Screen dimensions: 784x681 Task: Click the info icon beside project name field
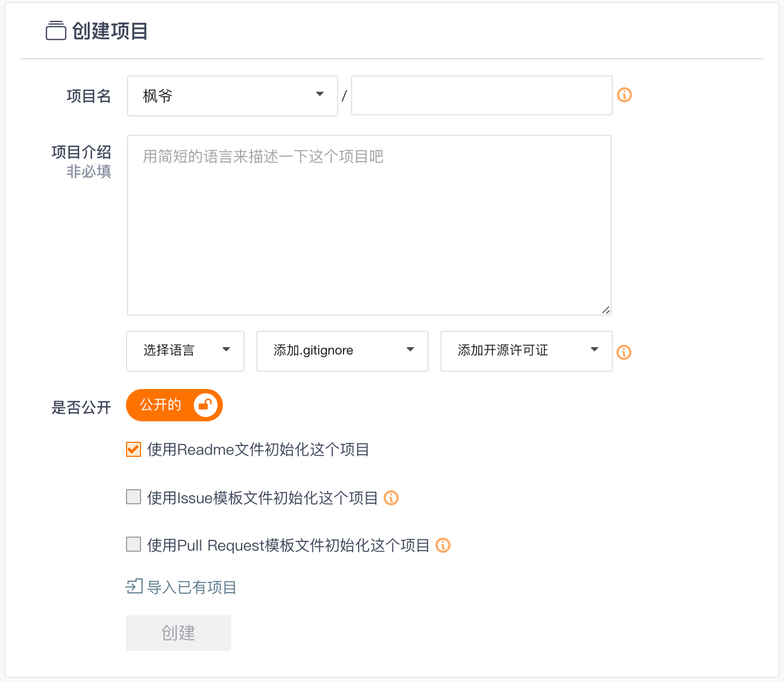(x=624, y=95)
